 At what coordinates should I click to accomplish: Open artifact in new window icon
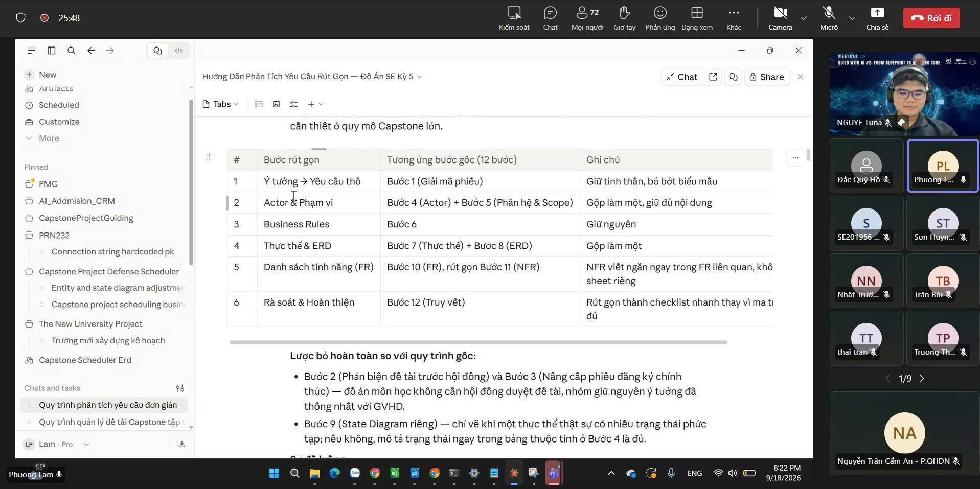pos(713,77)
